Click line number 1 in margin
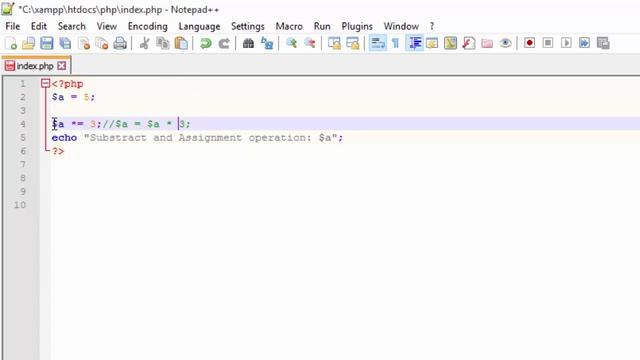 23,84
